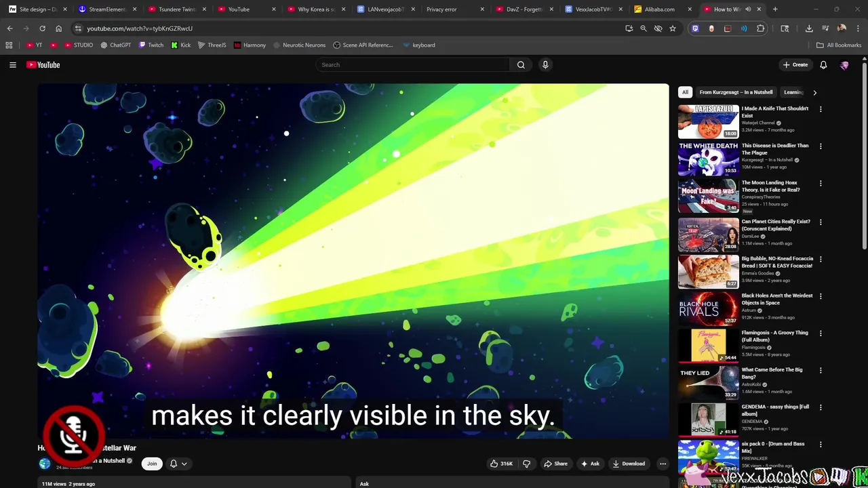Download the video
The image size is (868, 488).
(629, 464)
